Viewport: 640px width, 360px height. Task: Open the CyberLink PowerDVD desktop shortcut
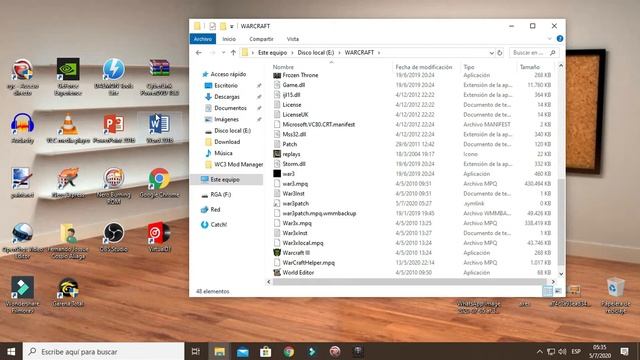tap(159, 77)
